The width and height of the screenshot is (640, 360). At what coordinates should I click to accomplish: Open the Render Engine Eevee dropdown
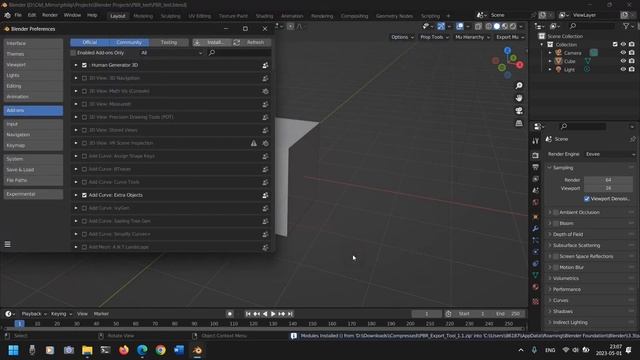tap(610, 154)
